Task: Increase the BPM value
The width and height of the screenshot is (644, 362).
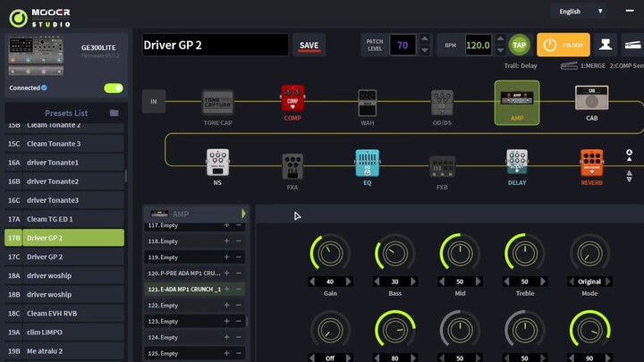Action: point(500,39)
